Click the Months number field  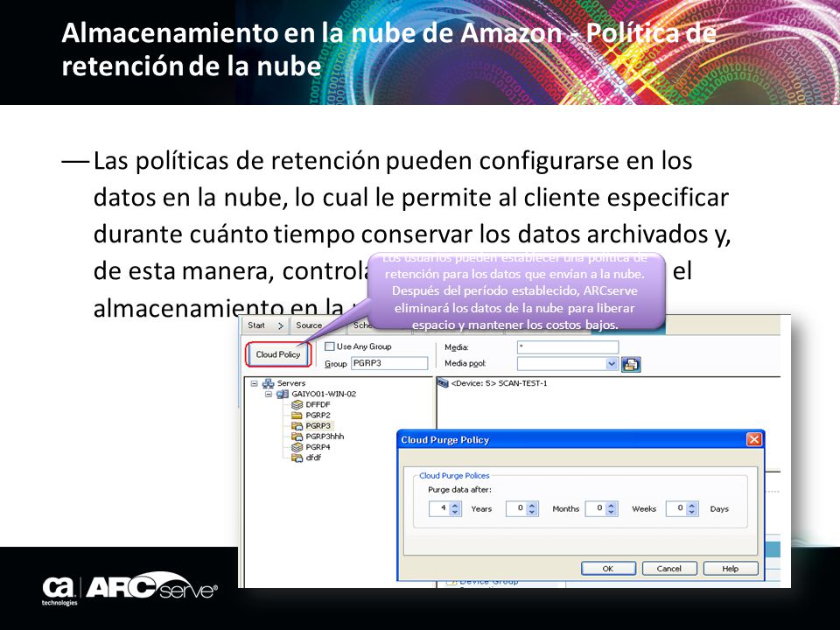(x=516, y=508)
